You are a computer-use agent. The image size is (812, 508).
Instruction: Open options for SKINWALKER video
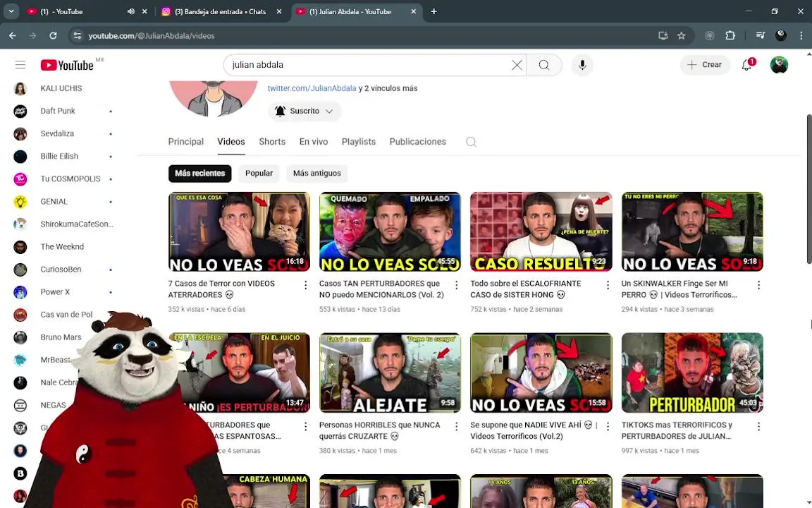coord(758,285)
